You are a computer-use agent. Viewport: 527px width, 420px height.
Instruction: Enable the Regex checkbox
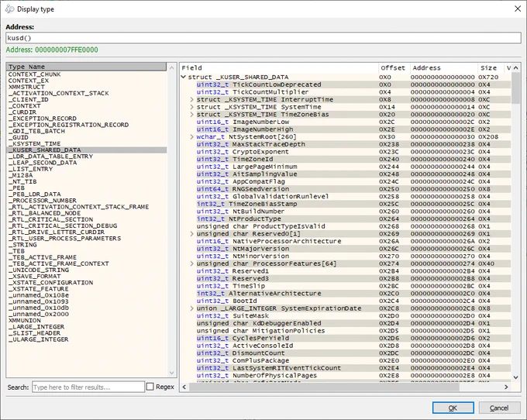[x=150, y=387]
